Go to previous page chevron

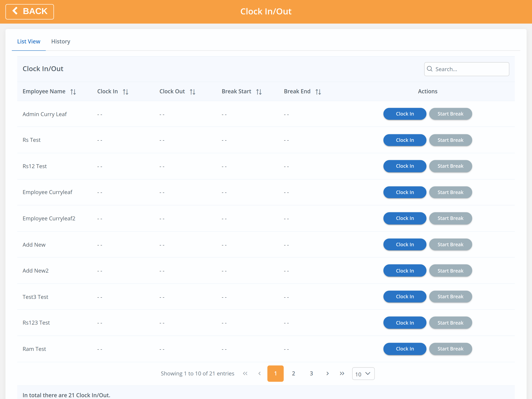260,373
